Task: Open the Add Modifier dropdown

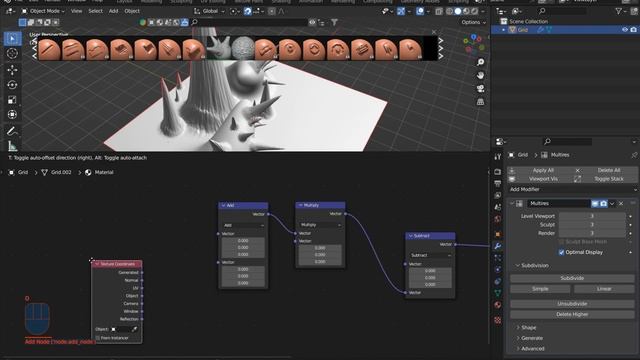Action: coord(573,189)
